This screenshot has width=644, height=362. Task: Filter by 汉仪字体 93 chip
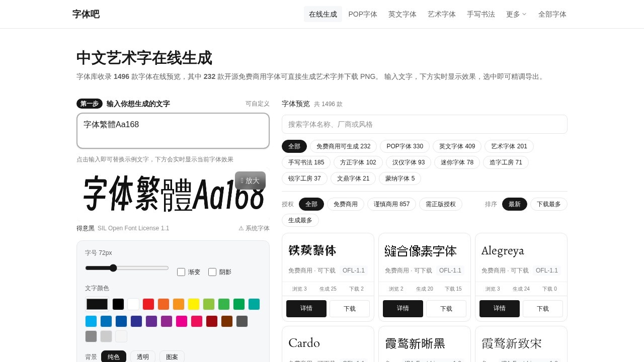409,162
